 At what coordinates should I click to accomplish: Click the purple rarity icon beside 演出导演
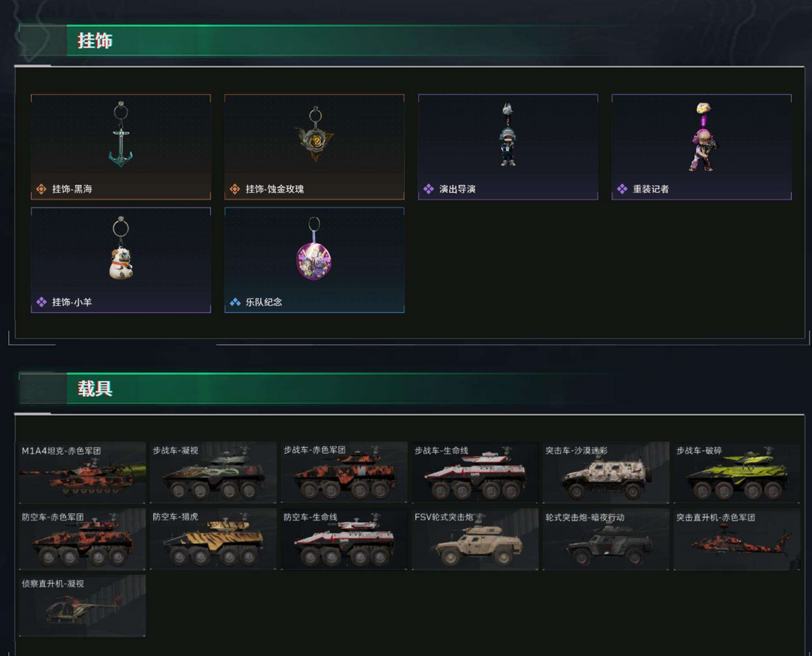coord(429,189)
